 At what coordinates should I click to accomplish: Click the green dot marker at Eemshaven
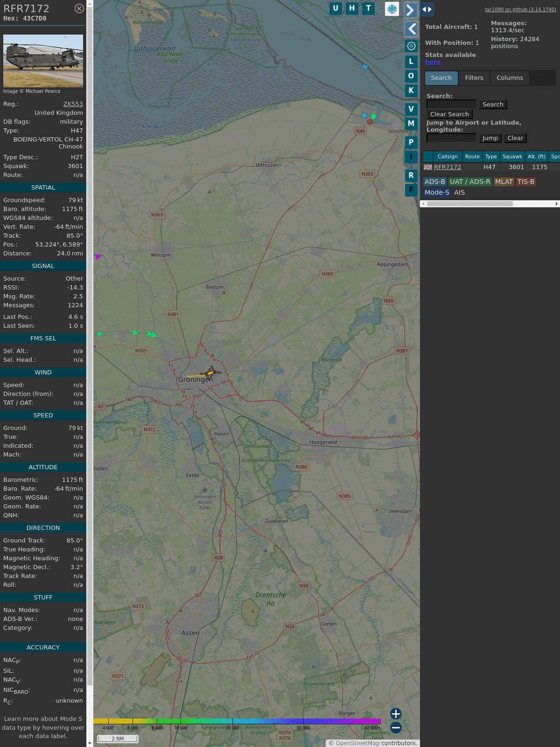(373, 116)
